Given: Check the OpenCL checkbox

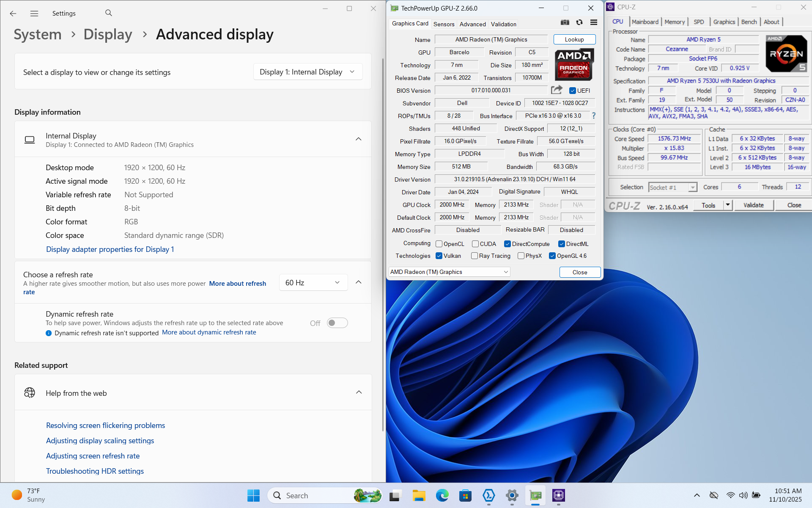Looking at the screenshot, I should (439, 244).
